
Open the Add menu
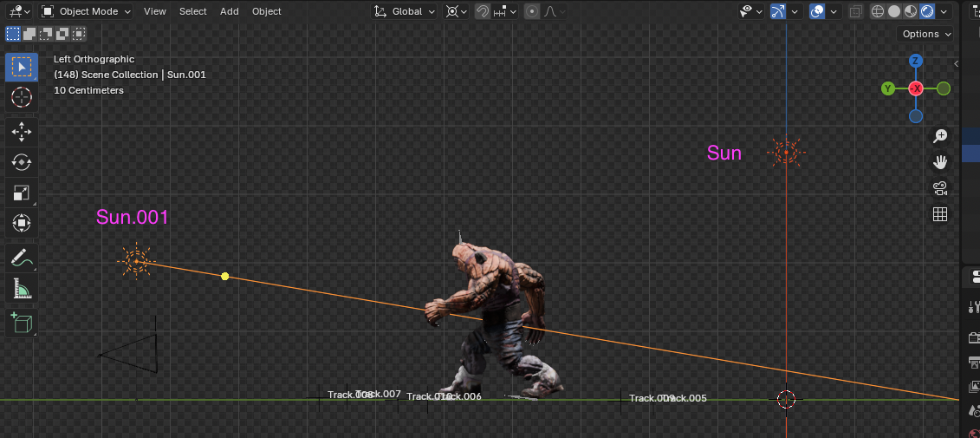click(230, 11)
